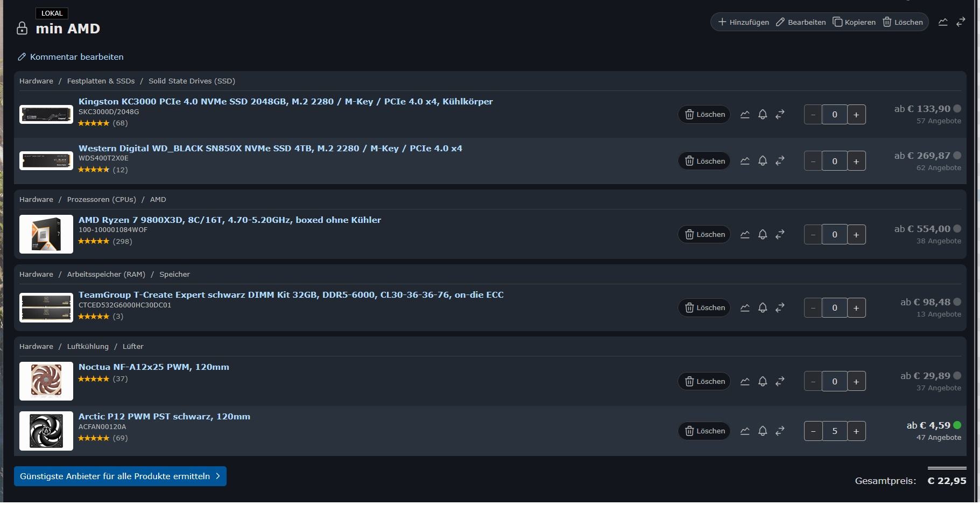Click AMD Ryzen box thumbnail

[x=46, y=234]
